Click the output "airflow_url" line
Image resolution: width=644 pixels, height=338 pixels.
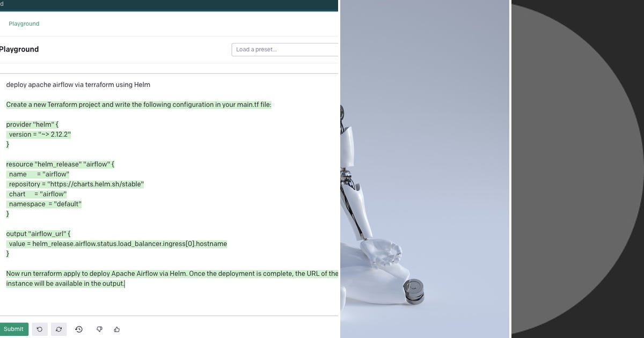(39, 234)
